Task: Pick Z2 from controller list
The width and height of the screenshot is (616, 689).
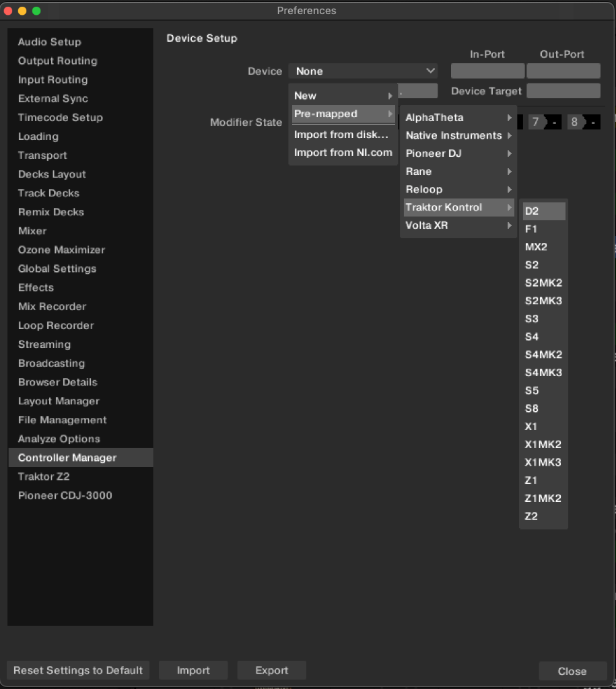Action: click(x=544, y=516)
